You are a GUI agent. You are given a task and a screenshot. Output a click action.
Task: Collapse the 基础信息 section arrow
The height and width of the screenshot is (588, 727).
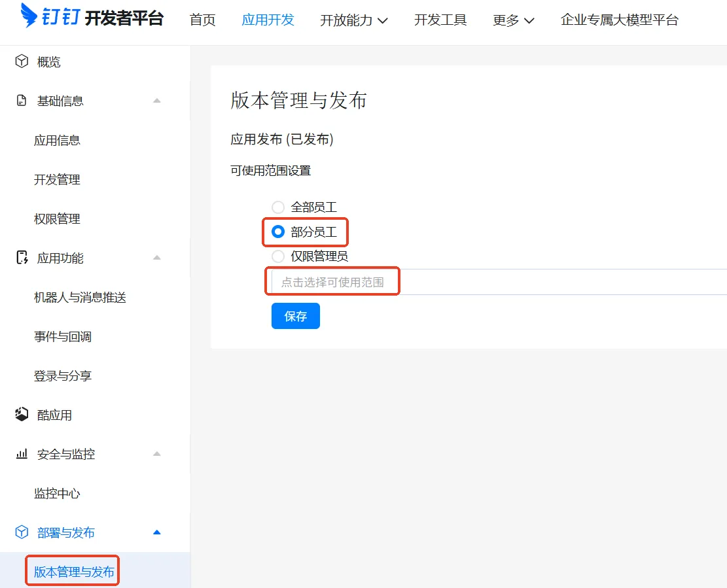coord(156,101)
